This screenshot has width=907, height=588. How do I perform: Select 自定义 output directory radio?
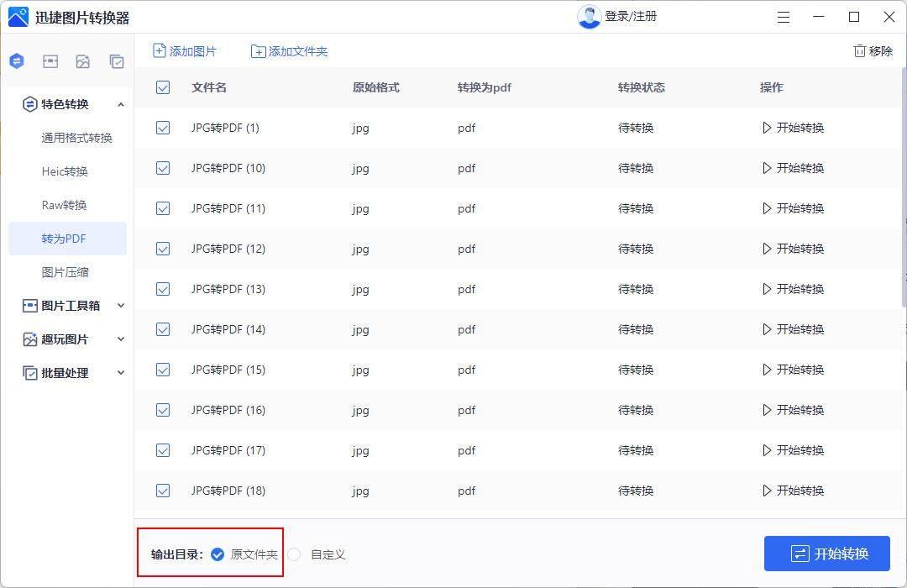[x=295, y=554]
